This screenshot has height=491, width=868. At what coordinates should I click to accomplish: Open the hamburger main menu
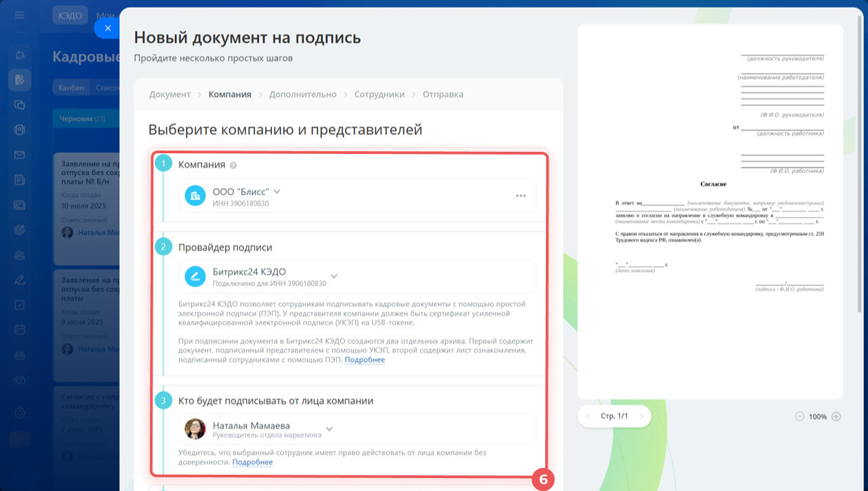click(20, 15)
